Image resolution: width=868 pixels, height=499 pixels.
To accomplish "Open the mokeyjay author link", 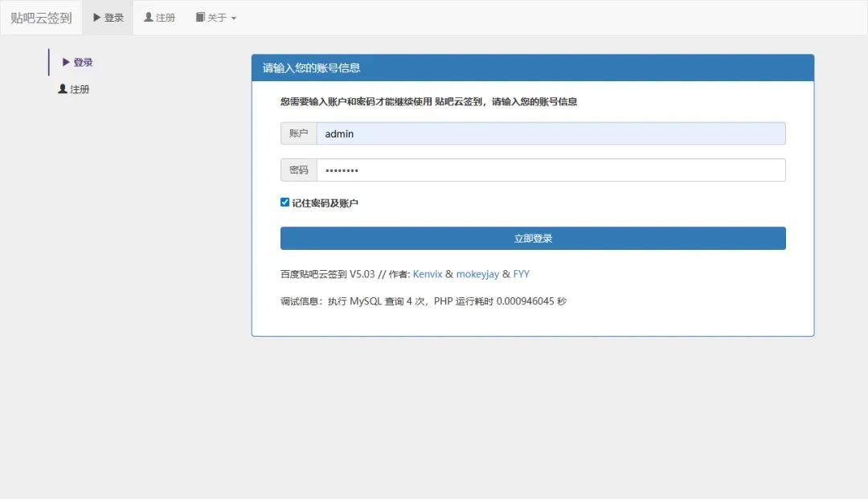I will coord(477,274).
